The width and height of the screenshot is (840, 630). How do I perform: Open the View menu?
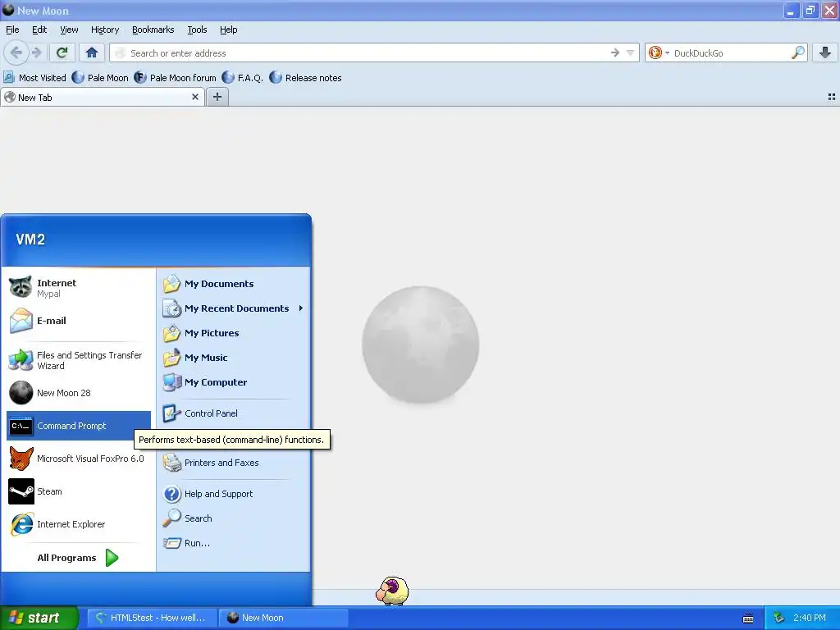69,30
